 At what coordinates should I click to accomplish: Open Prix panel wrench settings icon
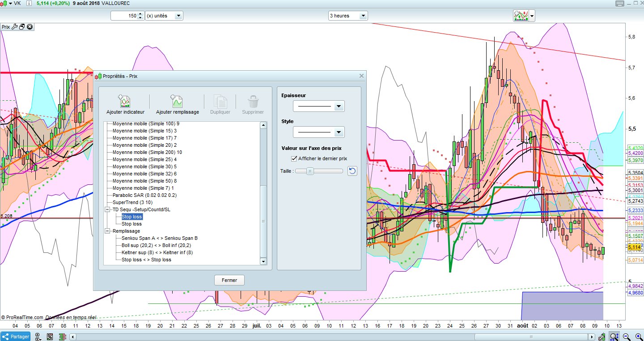pos(15,27)
